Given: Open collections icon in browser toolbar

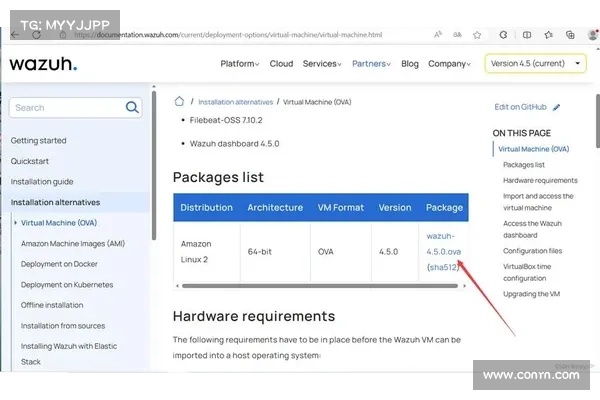Looking at the screenshot, I should coord(570,35).
